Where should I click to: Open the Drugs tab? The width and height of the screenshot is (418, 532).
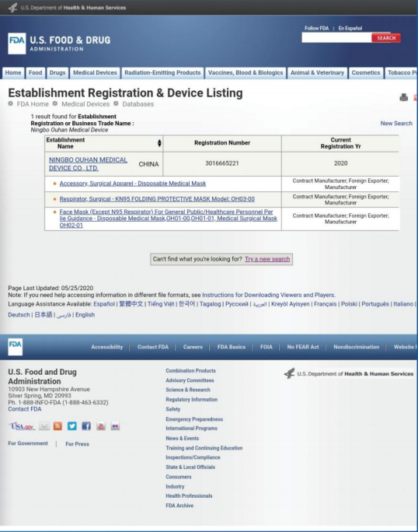point(57,73)
